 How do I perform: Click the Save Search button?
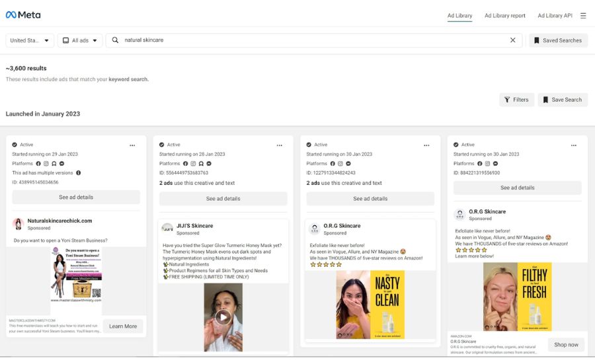click(563, 100)
